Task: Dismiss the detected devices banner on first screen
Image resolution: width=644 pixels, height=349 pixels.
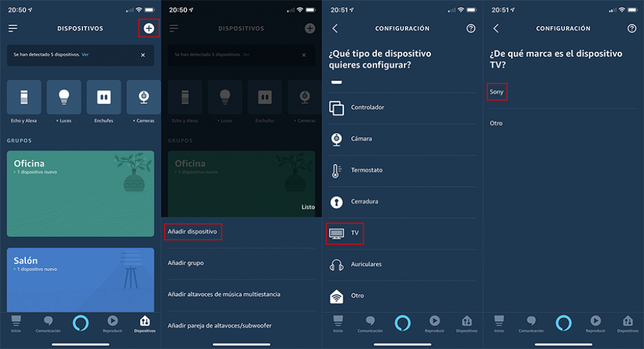Action: pos(143,55)
